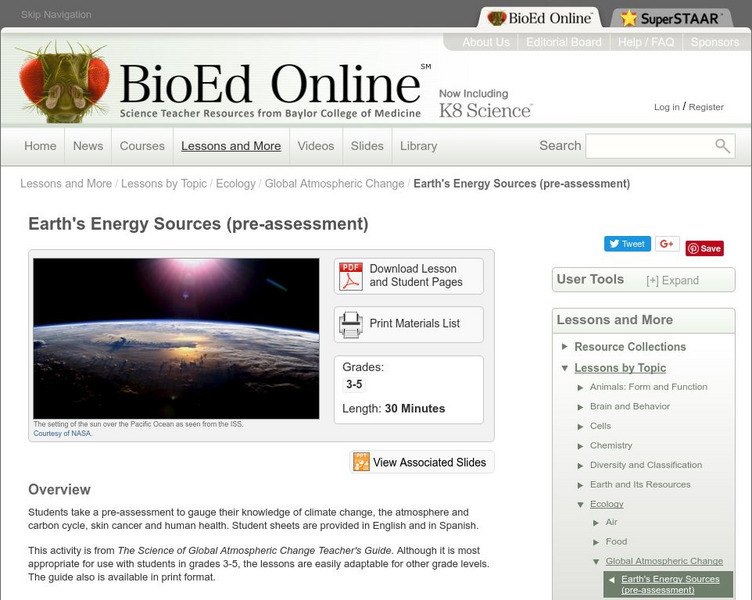Select Earth's Energy Sources sidebar item
752x600 pixels.
pyautogui.click(x=670, y=584)
